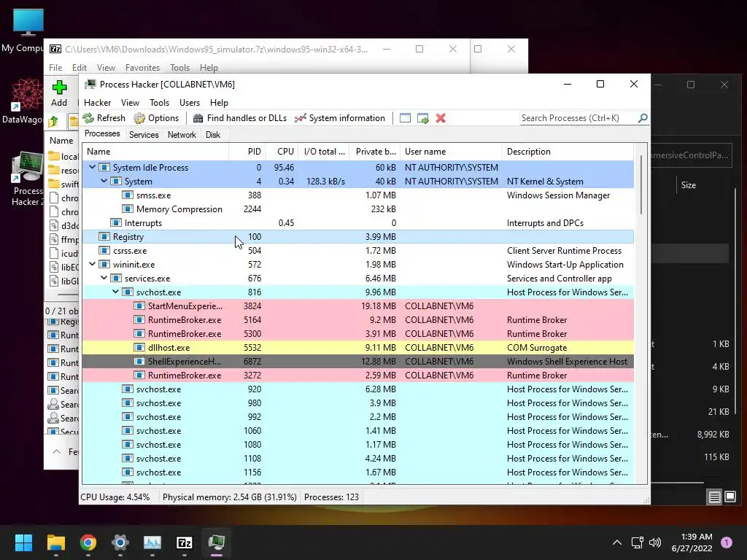Select the Processes tab

point(102,134)
